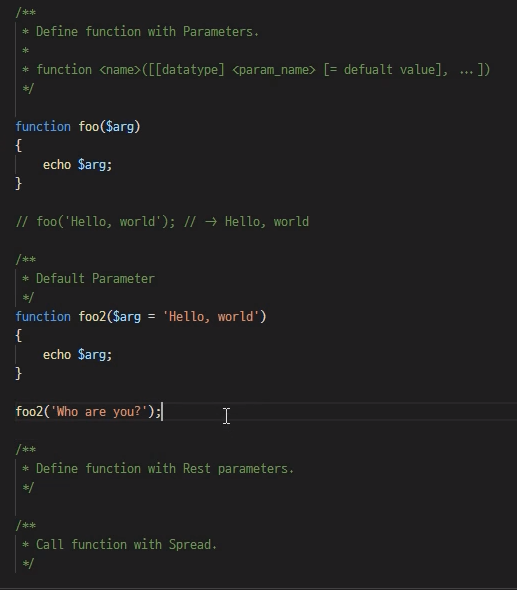517x590 pixels.
Task: Click the commented foo('Hello, world') call line
Action: [162, 222]
